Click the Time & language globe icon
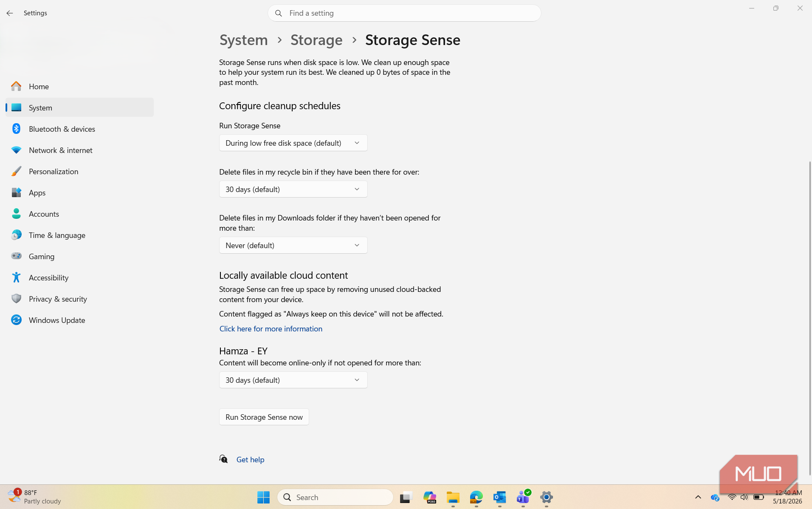812x509 pixels. pos(16,235)
